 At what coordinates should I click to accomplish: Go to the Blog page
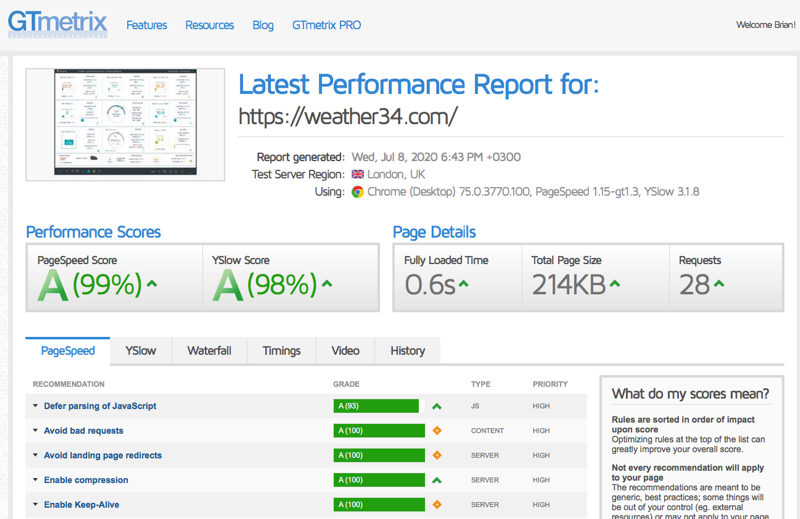(x=263, y=25)
